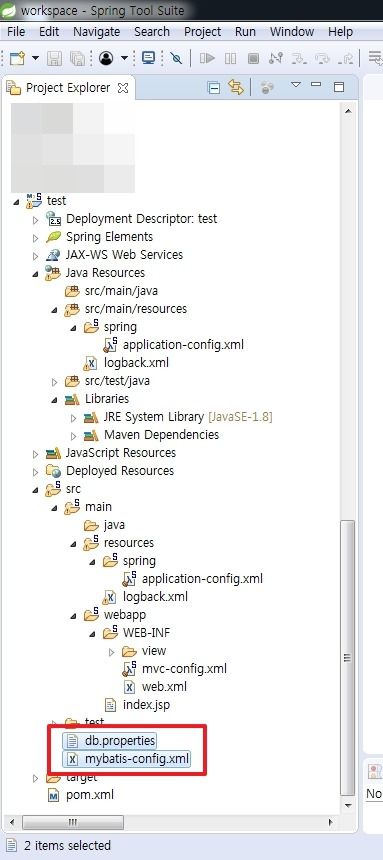Open the Project menu
Viewport: 383px width, 860px height.
coord(202,32)
